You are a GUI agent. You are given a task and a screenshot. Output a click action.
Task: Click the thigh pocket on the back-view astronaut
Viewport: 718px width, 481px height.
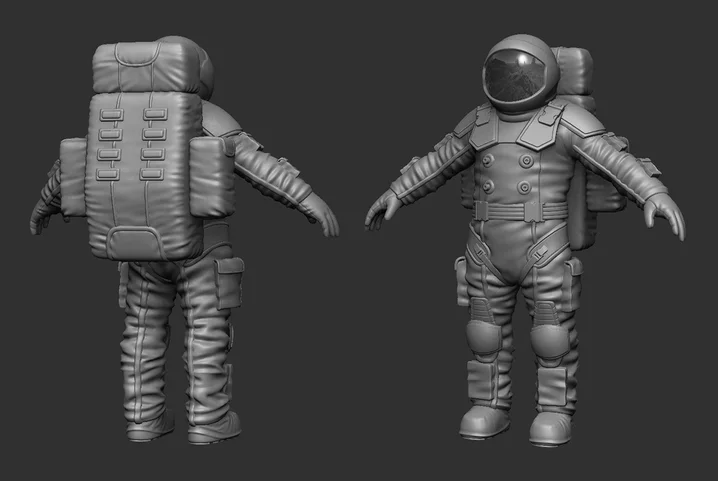click(228, 282)
